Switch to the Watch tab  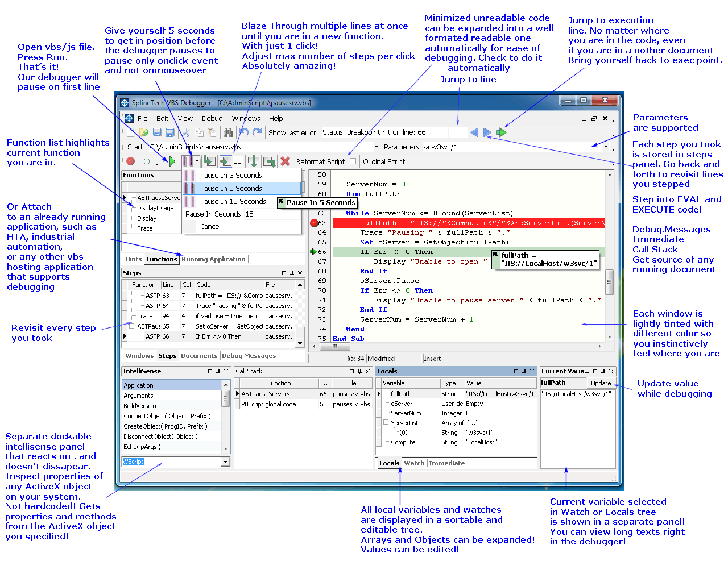414,463
